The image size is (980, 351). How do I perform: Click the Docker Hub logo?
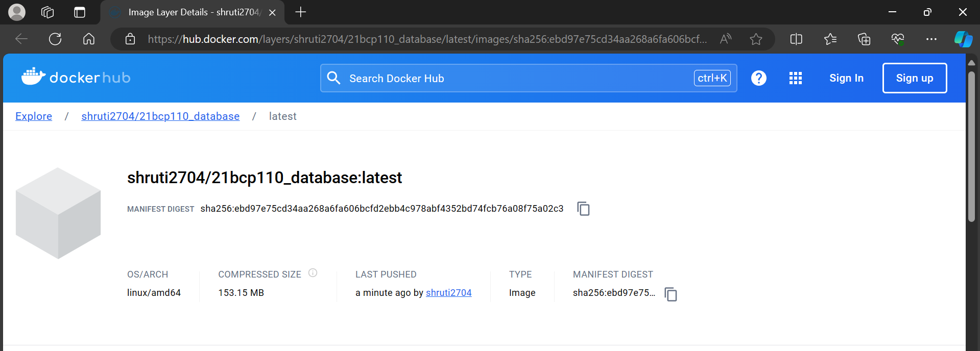76,77
